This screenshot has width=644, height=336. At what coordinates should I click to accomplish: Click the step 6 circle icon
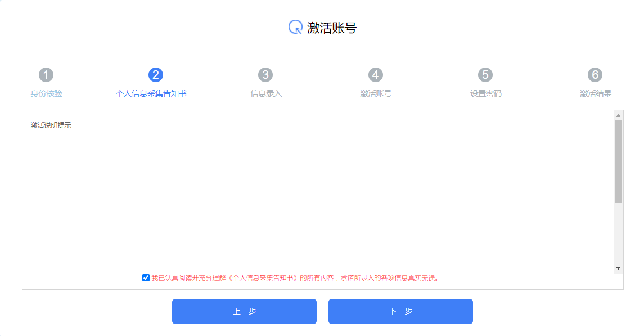pos(595,75)
